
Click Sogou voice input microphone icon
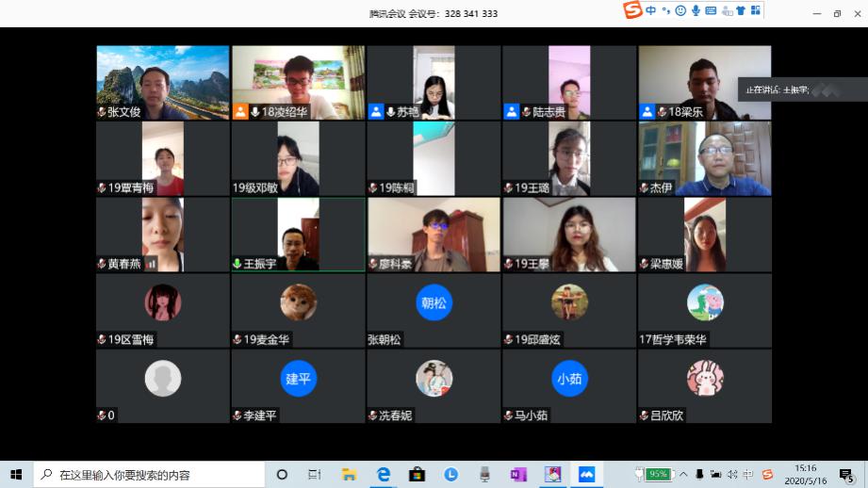pos(696,10)
